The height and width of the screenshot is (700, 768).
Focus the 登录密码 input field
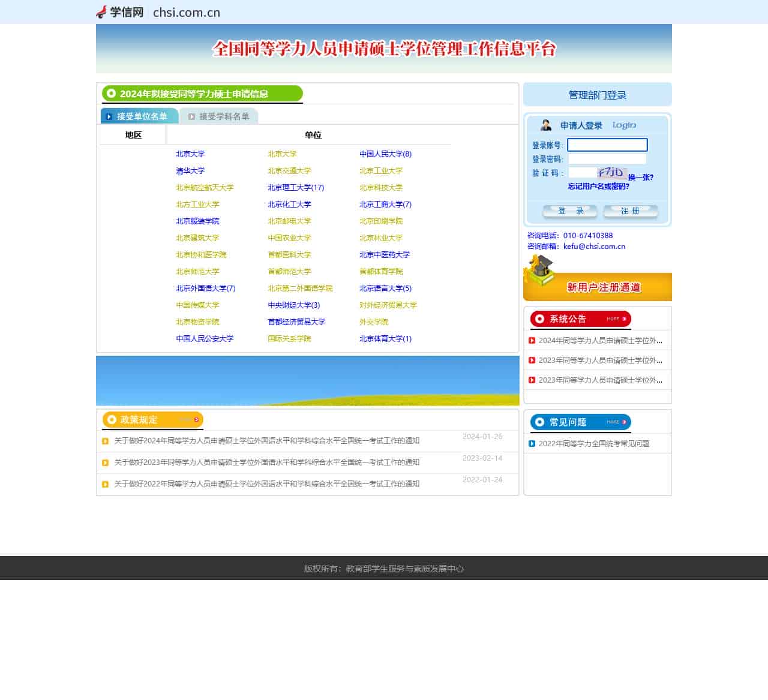pos(607,158)
